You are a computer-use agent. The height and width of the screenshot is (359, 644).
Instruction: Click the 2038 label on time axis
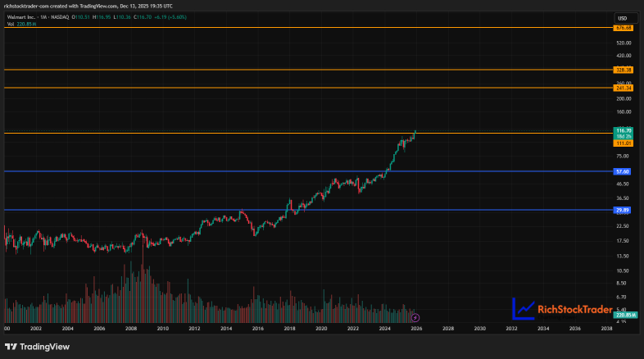click(606, 329)
